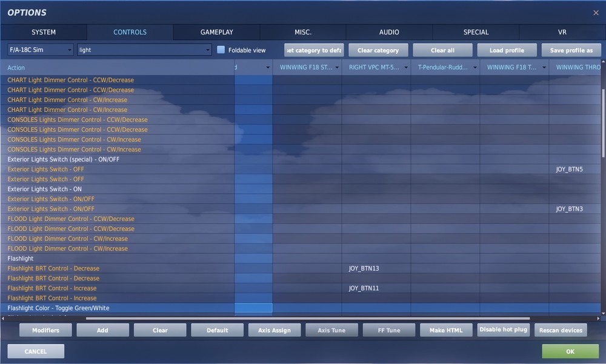Select Flashlight Color - Toggle Green/White row
The width and height of the screenshot is (606, 364).
click(117, 308)
